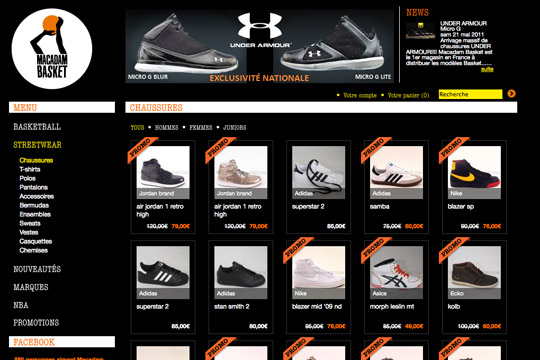Select T-shirts under Streetwear
The height and width of the screenshot is (360, 540).
tap(30, 169)
